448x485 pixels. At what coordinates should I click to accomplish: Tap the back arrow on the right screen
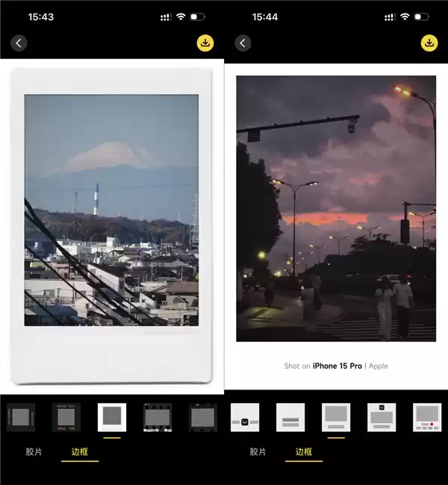click(243, 43)
